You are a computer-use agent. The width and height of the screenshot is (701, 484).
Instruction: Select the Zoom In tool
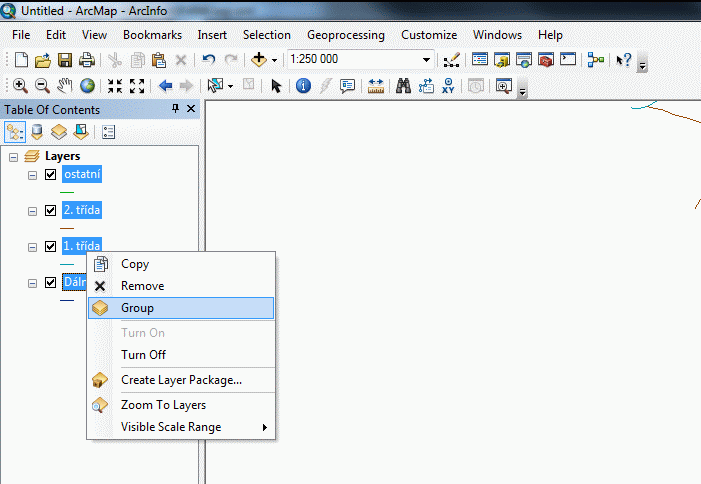[20, 85]
